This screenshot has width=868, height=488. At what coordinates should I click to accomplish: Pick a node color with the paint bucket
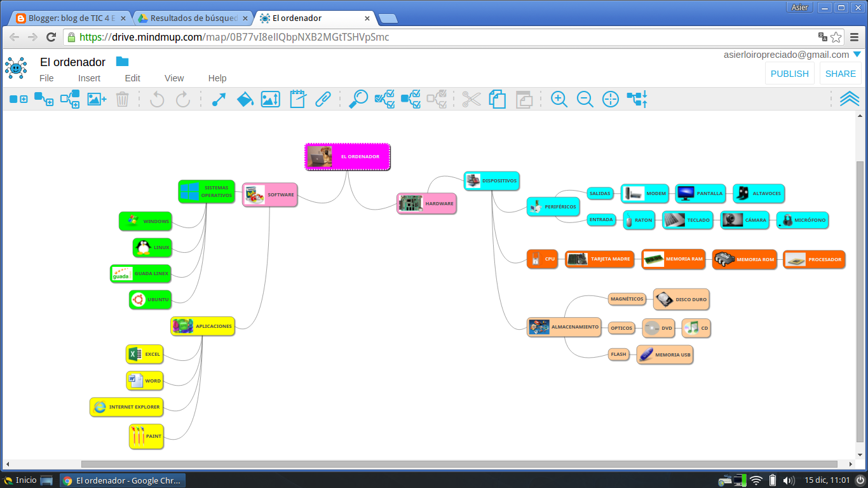click(x=245, y=99)
